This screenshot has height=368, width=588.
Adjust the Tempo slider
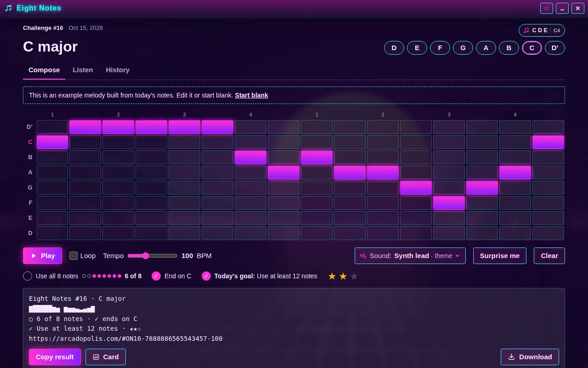point(153,256)
